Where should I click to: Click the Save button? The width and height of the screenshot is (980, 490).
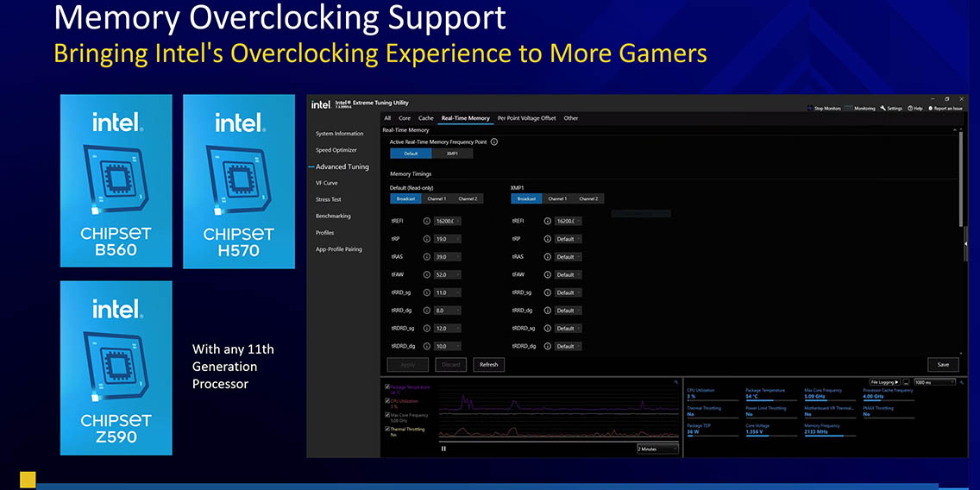click(943, 364)
